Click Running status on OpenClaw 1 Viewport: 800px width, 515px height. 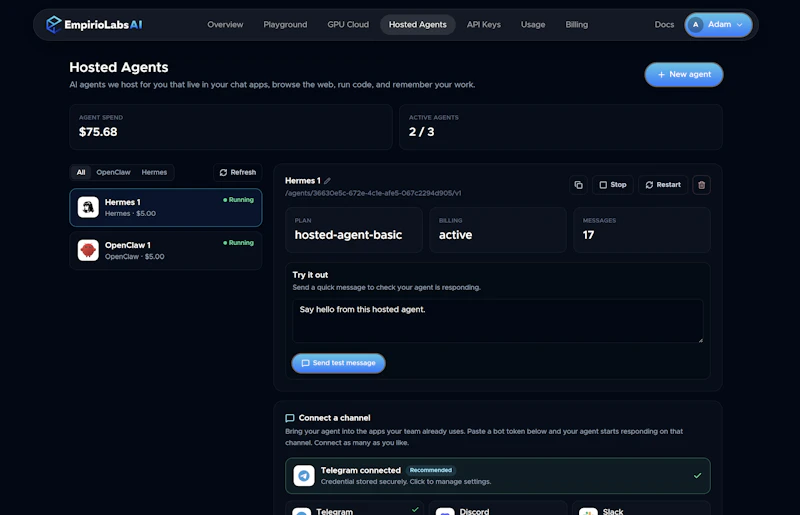(238, 242)
